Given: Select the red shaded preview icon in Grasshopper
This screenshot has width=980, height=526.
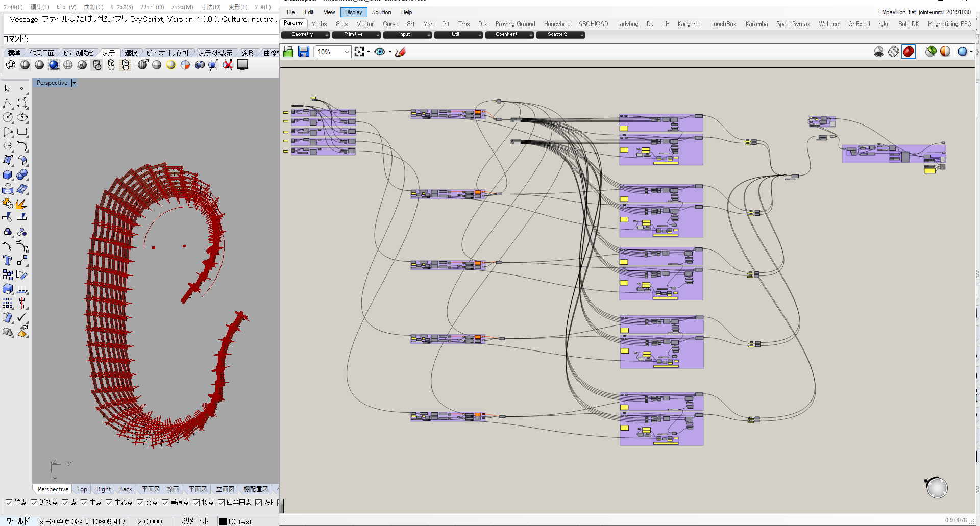Looking at the screenshot, I should (909, 52).
